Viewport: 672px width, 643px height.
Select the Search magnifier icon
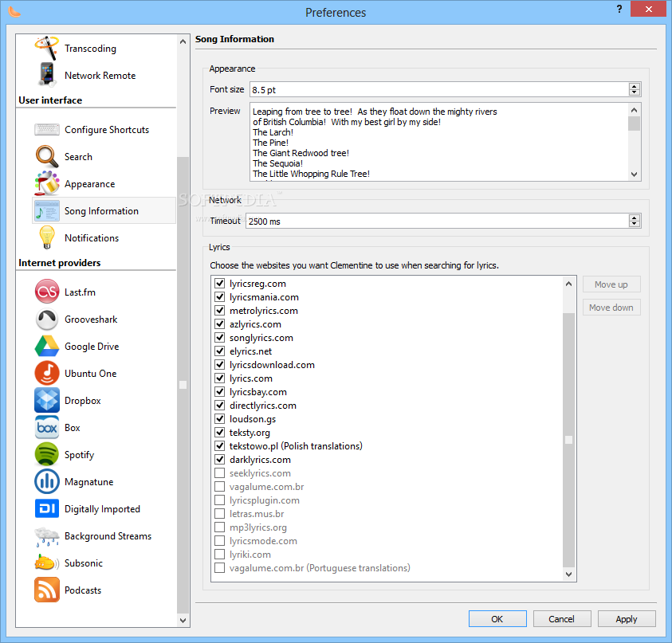pos(47,156)
